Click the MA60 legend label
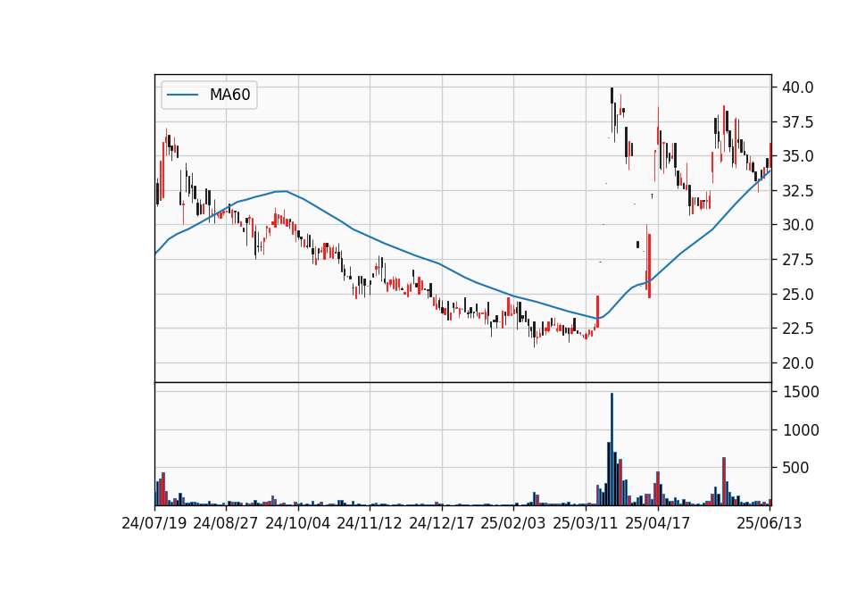This screenshot has width=857, height=616. tap(229, 95)
